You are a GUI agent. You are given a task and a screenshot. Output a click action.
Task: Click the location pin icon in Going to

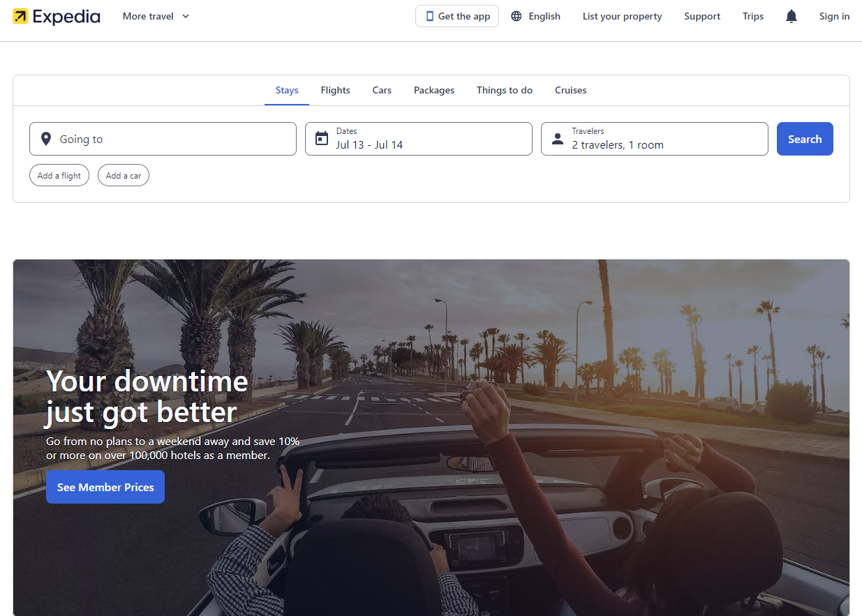46,139
